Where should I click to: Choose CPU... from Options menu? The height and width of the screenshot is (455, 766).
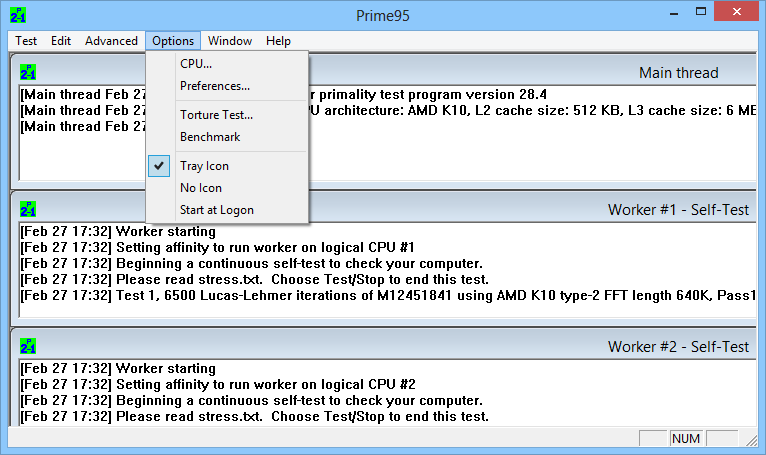(227, 64)
